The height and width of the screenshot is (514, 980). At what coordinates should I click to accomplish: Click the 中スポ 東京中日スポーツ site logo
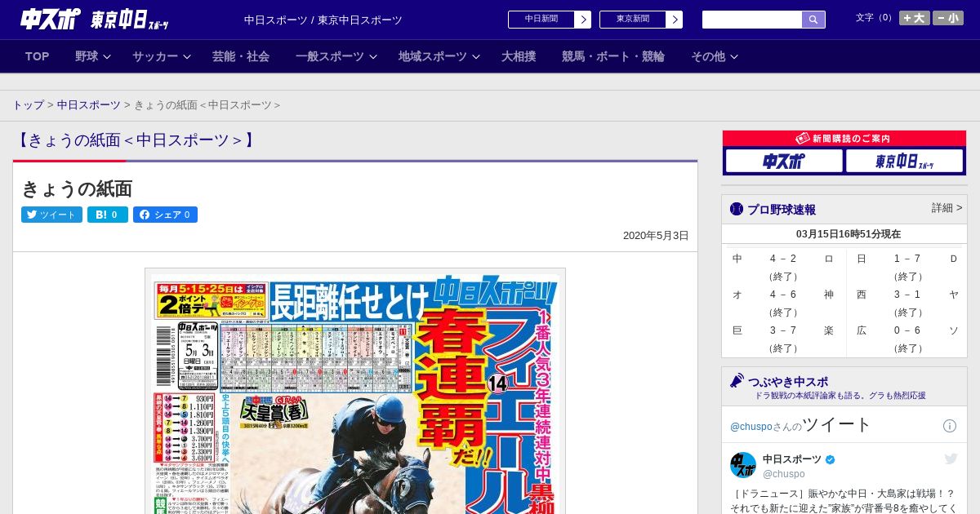pyautogui.click(x=94, y=20)
